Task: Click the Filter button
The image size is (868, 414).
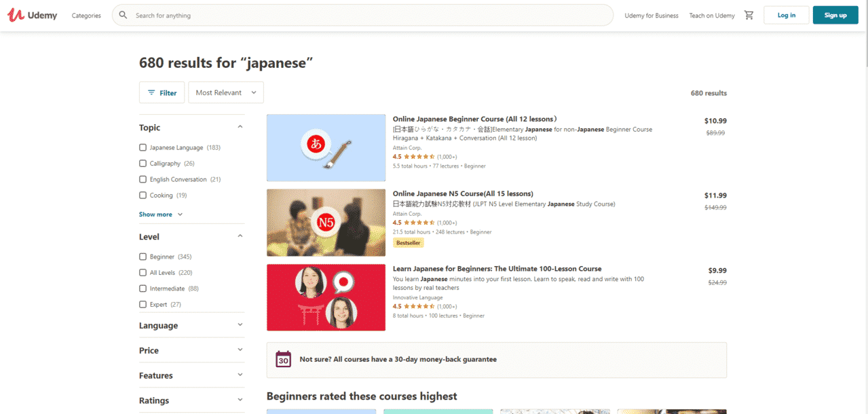Action: coord(162,92)
